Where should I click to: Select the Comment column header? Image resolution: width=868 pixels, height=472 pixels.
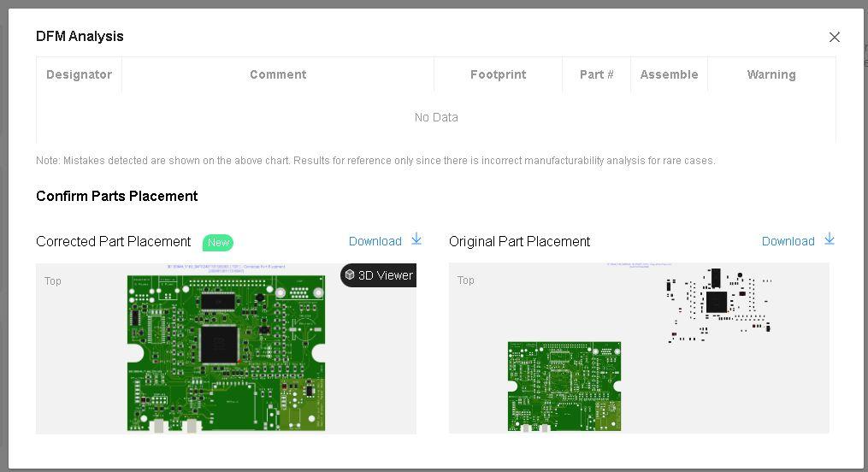[x=278, y=74]
